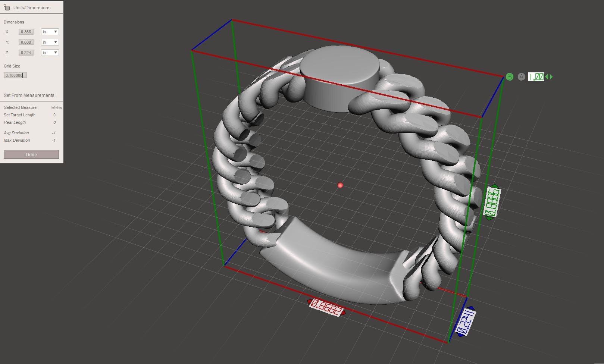
Task: Click the Units/Dimensions panel icon
Action: pyautogui.click(x=7, y=7)
